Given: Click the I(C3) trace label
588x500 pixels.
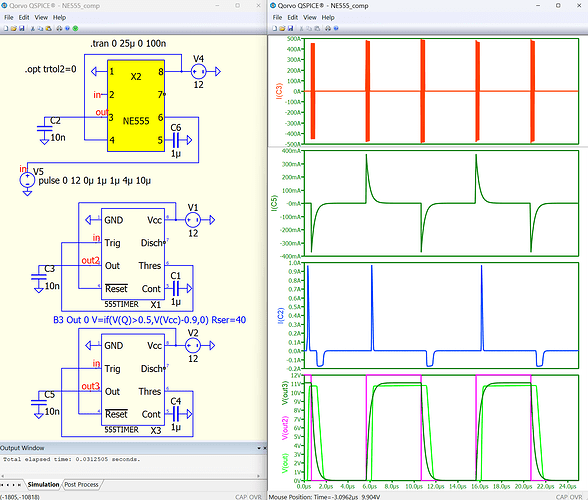Looking at the screenshot, I should pyautogui.click(x=279, y=91).
